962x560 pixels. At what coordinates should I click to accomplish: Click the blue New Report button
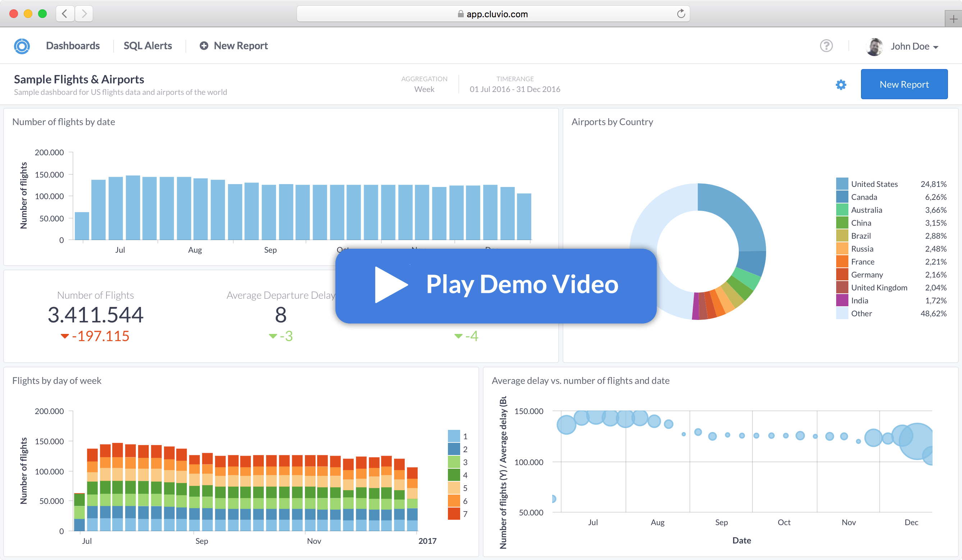coord(904,84)
